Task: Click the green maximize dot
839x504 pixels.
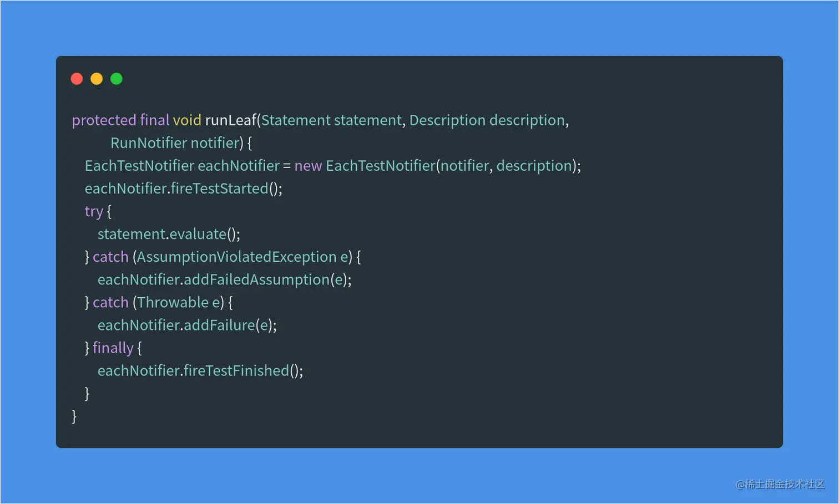Action: pyautogui.click(x=117, y=79)
